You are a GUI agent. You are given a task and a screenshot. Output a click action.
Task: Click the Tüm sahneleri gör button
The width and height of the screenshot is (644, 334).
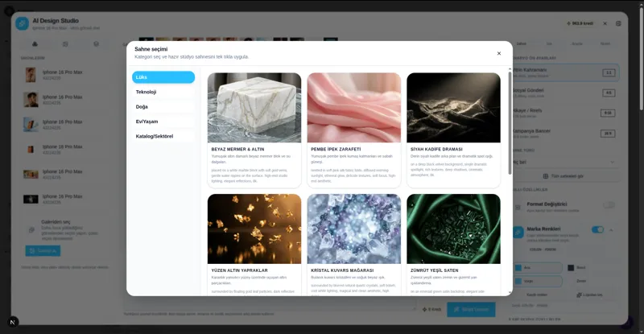point(565,176)
